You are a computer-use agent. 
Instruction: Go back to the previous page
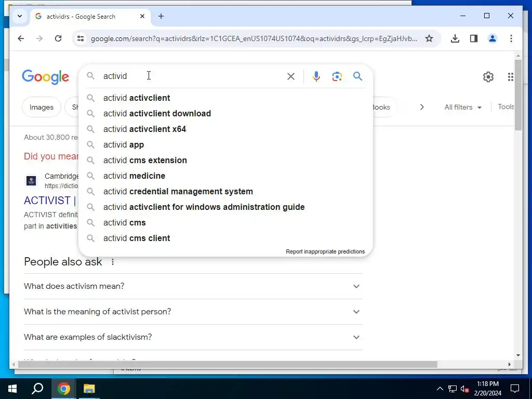(21, 38)
